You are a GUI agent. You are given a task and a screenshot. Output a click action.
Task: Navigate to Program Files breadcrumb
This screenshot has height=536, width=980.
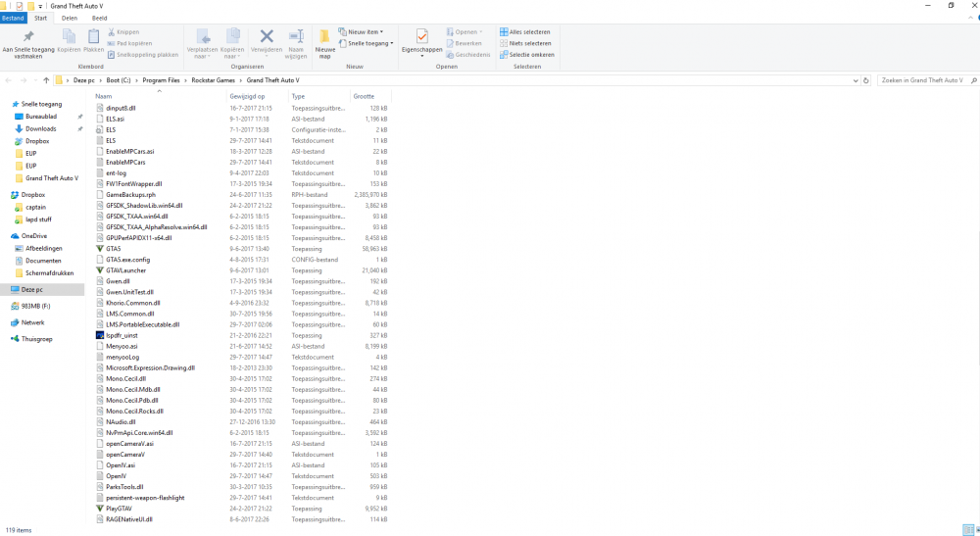(161, 80)
